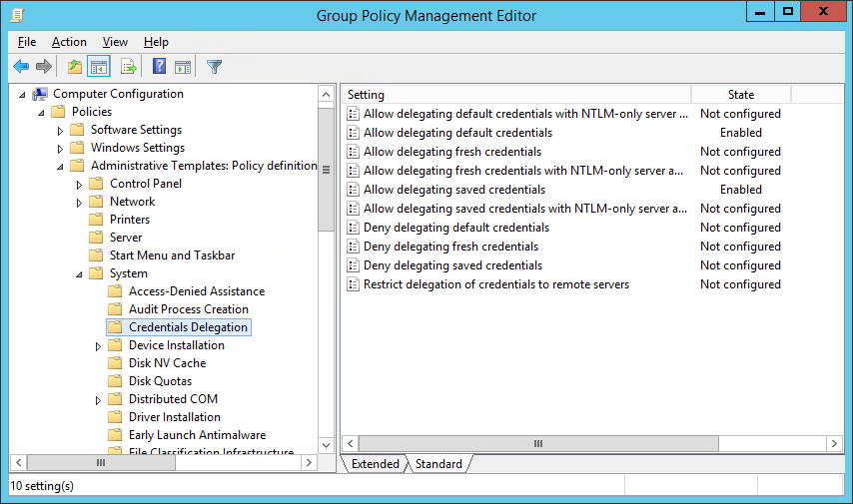Image resolution: width=853 pixels, height=504 pixels.
Task: Select 'Allow delegating saved credentials' policy setting
Action: (453, 190)
